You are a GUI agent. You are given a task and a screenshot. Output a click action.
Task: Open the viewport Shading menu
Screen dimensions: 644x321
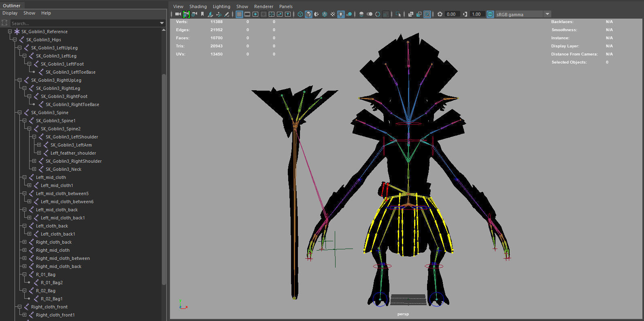pos(198,6)
